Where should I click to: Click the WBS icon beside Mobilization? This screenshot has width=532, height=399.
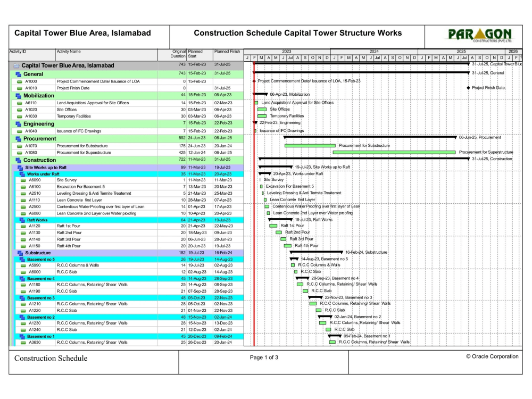(18, 95)
